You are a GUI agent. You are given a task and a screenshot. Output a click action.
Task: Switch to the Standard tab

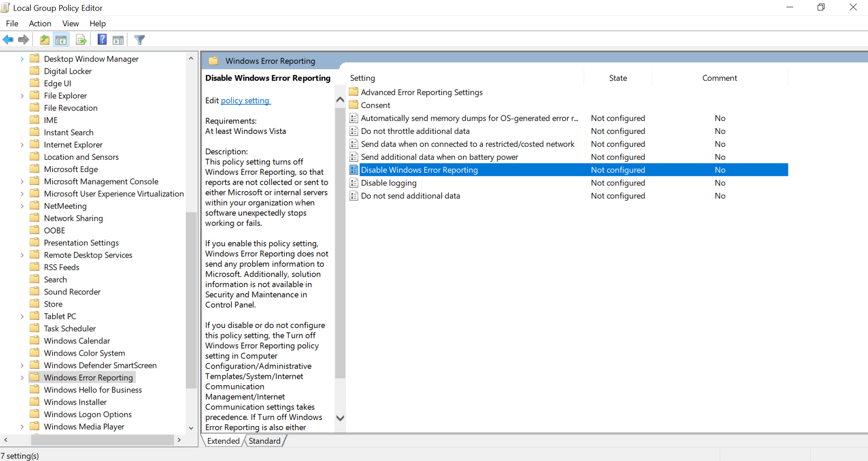click(264, 441)
